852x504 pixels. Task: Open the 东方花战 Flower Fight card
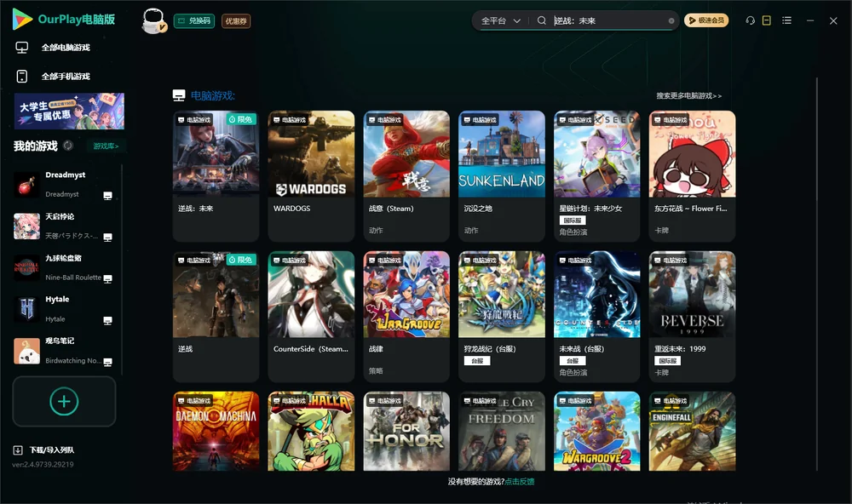692,176
